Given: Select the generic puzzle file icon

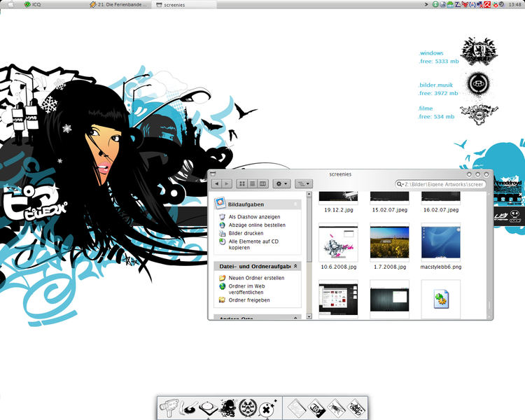Looking at the screenshot, I should point(440,299).
